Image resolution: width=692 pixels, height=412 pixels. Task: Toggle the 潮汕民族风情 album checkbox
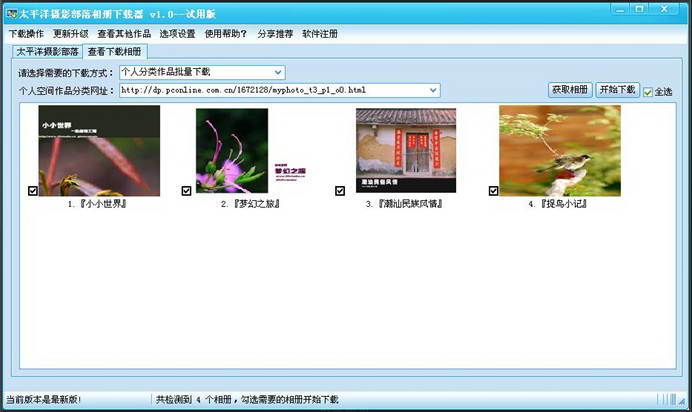[340, 190]
